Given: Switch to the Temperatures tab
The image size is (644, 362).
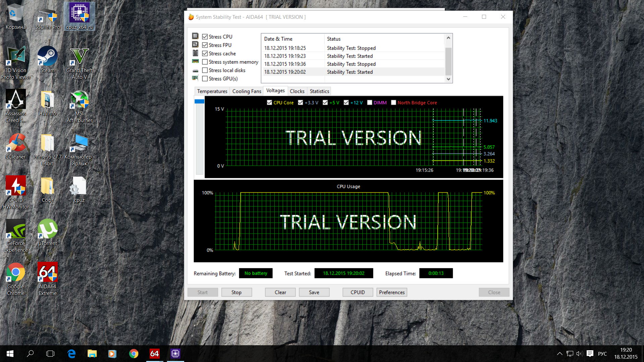Looking at the screenshot, I should tap(212, 91).
